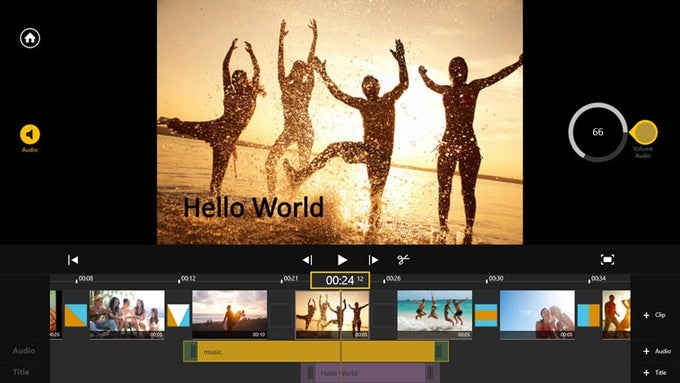Viewport: 680px width, 383px height.
Task: Jump to start of timeline
Action: point(73,260)
